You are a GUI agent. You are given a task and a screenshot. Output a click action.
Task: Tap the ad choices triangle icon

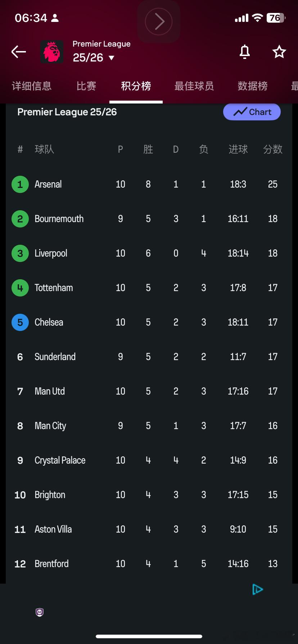(x=257, y=589)
